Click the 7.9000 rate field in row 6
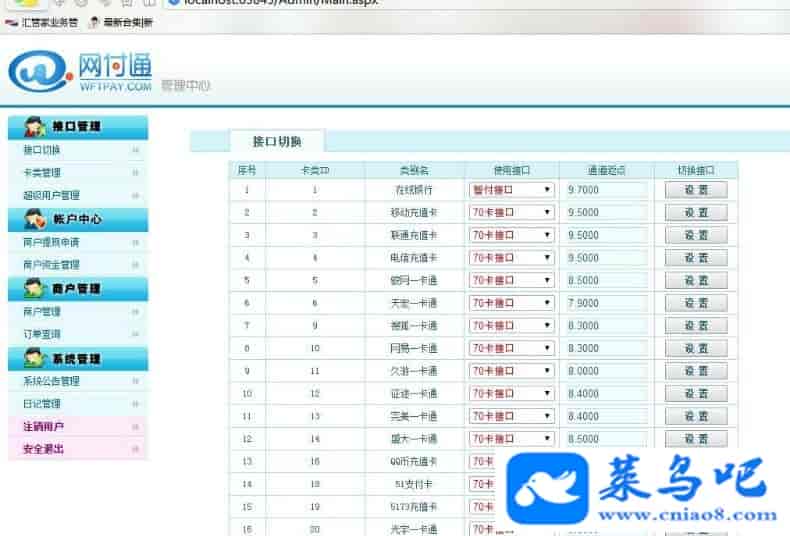Image resolution: width=790 pixels, height=536 pixels. pyautogui.click(x=606, y=303)
